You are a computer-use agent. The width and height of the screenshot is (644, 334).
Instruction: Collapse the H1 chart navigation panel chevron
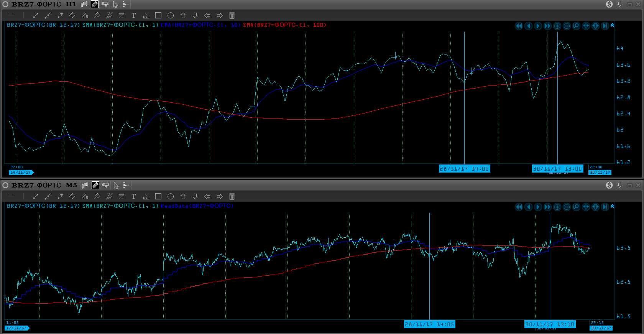point(612,25)
